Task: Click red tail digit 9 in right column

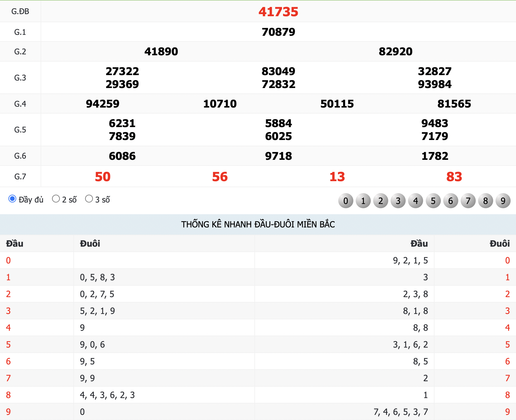Action: [507, 412]
